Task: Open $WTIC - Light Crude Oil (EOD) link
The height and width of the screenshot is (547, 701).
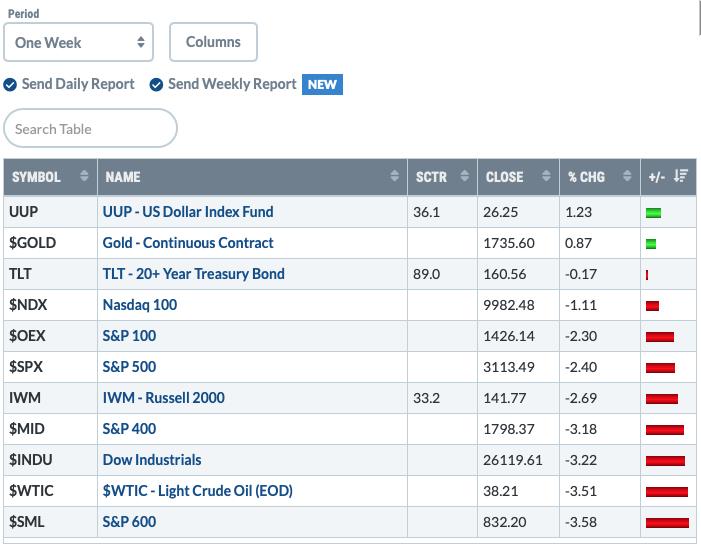Action: [x=198, y=491]
